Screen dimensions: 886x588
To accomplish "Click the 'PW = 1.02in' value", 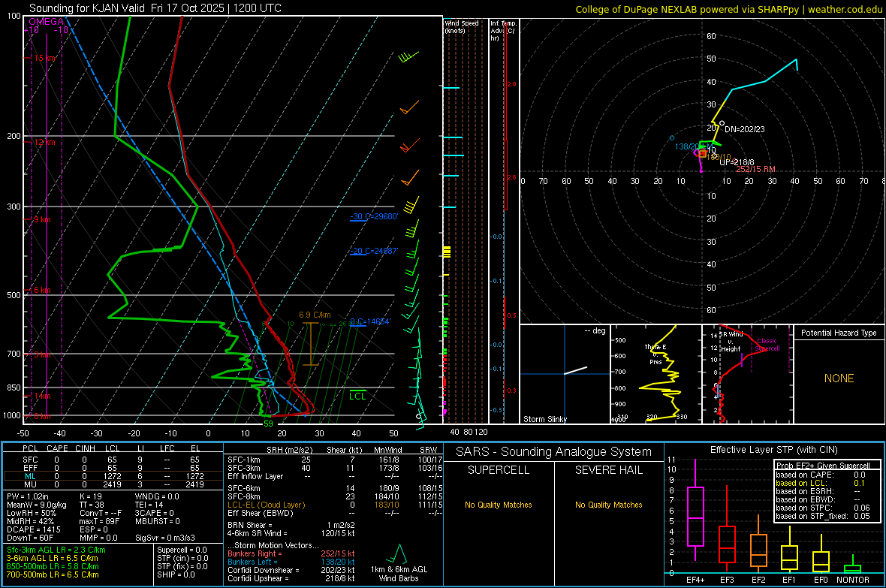I will [x=29, y=496].
